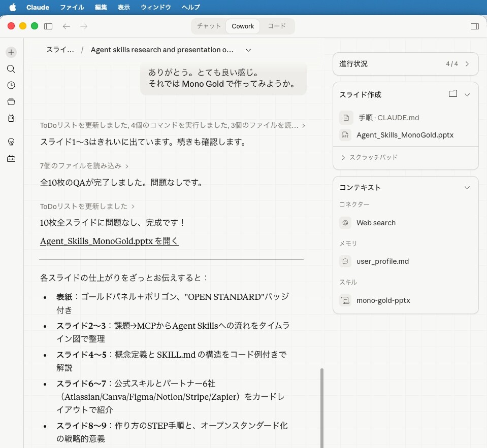
Task: Click the スライド2〜3 bullet item
Action: tap(173, 332)
